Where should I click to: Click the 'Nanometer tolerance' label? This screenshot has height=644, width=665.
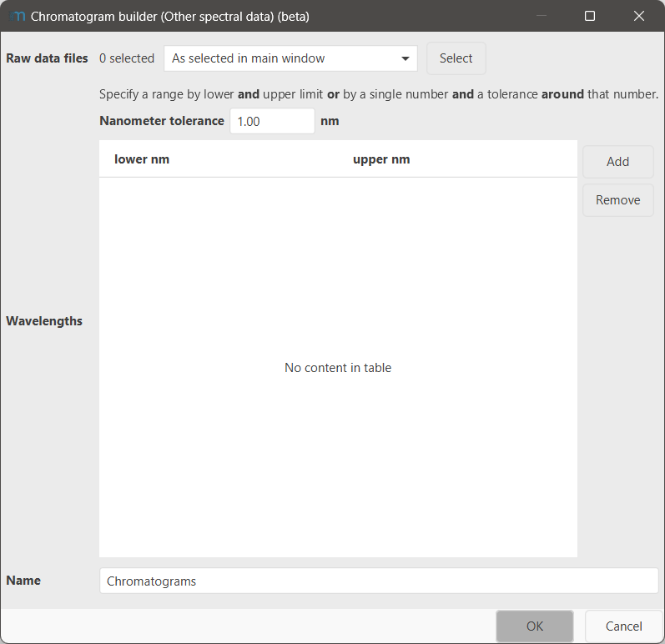point(162,121)
